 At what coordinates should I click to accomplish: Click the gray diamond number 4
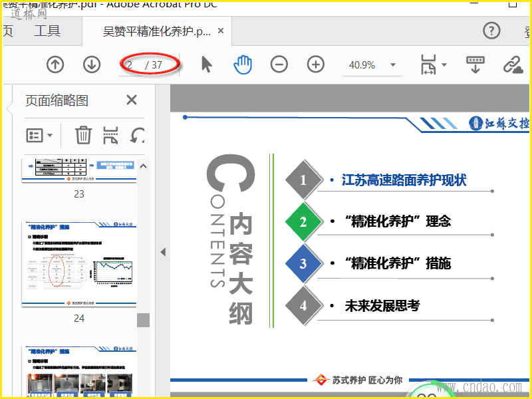tap(303, 306)
